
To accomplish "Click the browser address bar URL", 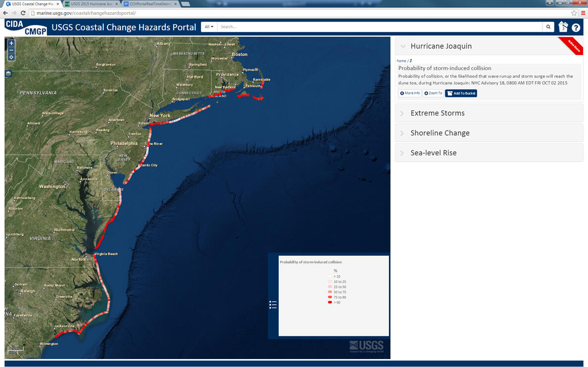I will click(x=86, y=13).
